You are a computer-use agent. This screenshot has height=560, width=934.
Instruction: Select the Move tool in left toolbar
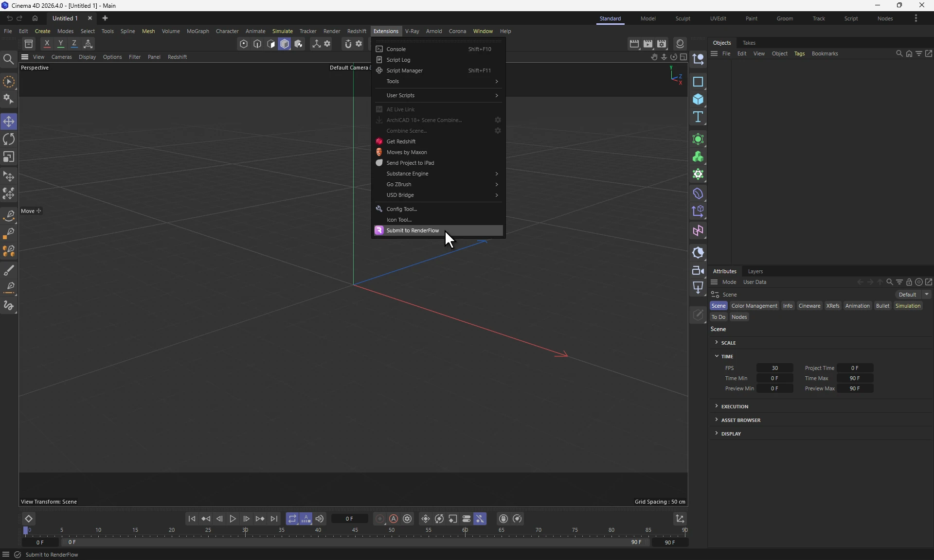pyautogui.click(x=9, y=122)
